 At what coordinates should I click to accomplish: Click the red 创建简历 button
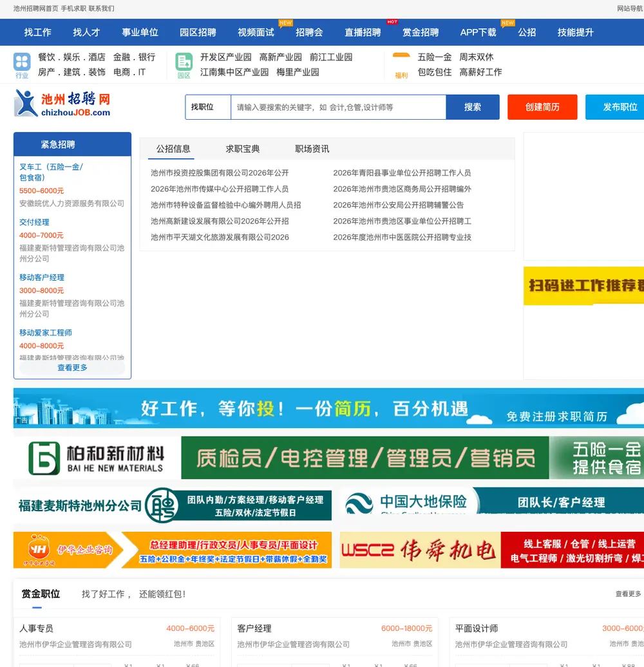pyautogui.click(x=542, y=107)
